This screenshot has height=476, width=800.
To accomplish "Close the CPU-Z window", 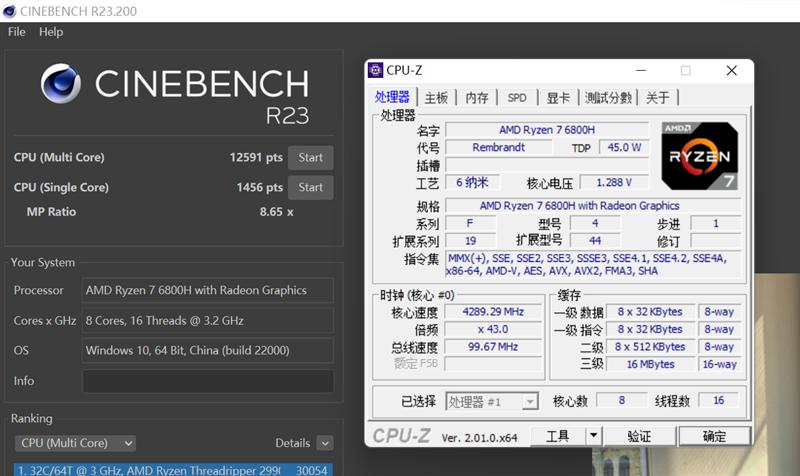I will pyautogui.click(x=731, y=70).
